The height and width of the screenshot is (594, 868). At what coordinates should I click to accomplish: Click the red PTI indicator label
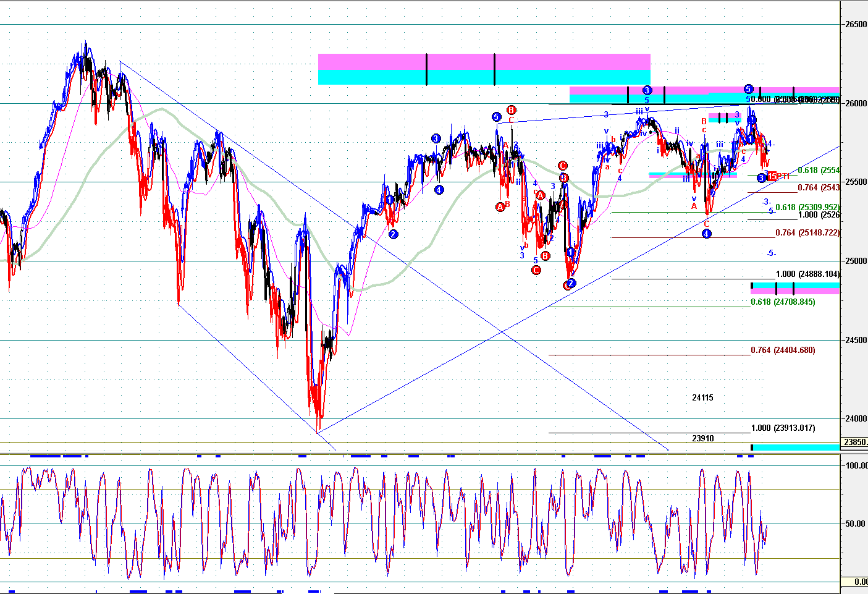pos(782,176)
